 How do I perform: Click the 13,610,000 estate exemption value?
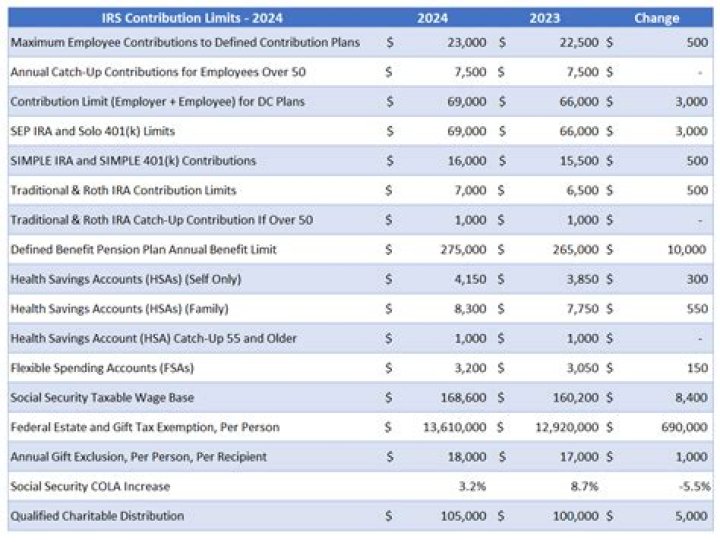pos(455,427)
